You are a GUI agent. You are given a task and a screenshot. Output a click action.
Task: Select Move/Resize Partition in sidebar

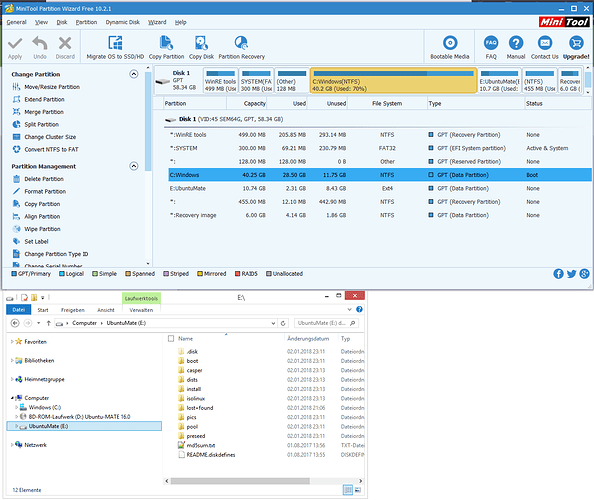pos(52,87)
